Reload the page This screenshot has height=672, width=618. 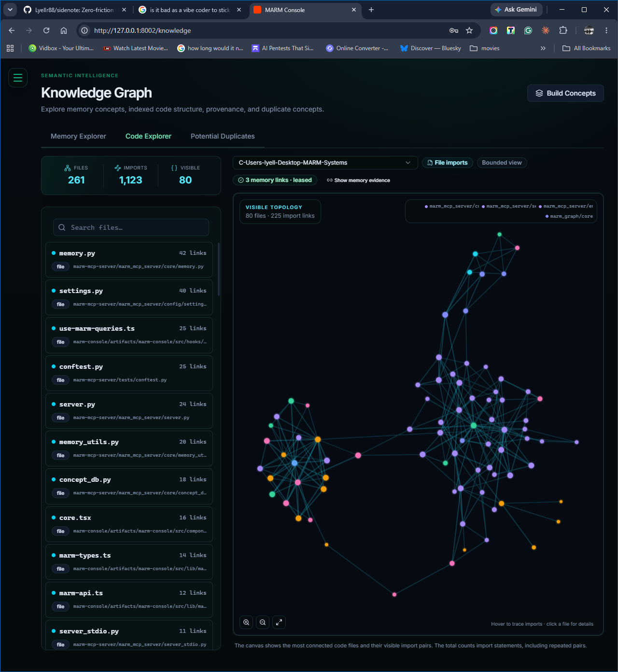(x=46, y=30)
